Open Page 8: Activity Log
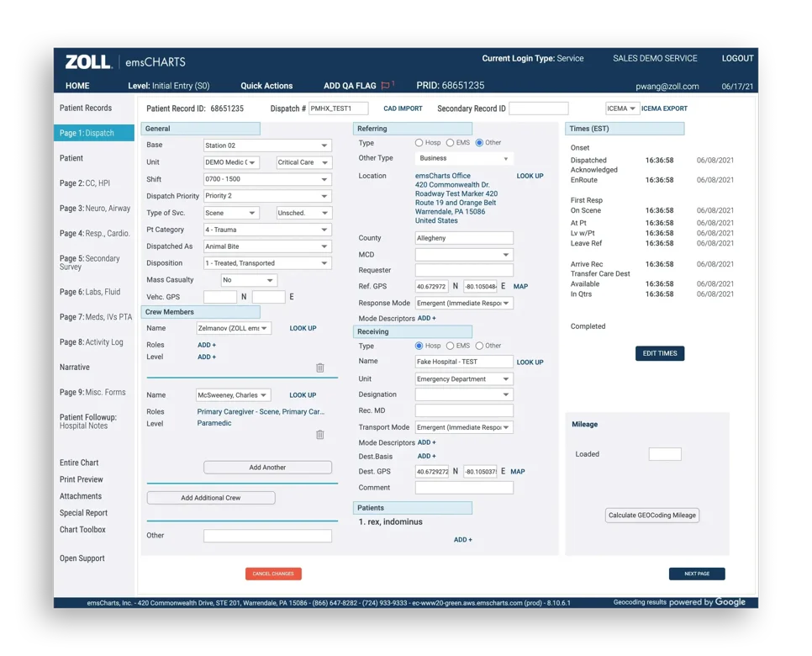The image size is (812, 656). (91, 342)
